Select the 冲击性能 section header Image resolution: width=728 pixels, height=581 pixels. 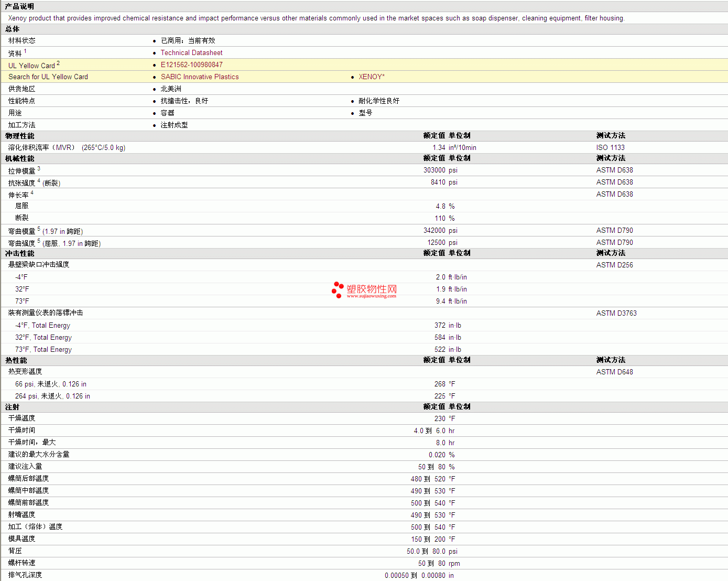(x=20, y=253)
